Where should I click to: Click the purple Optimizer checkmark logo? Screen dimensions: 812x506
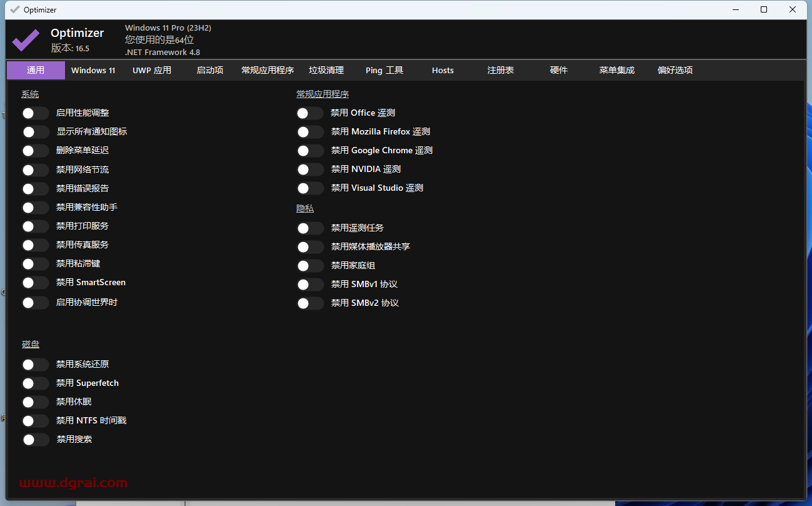[x=26, y=40]
